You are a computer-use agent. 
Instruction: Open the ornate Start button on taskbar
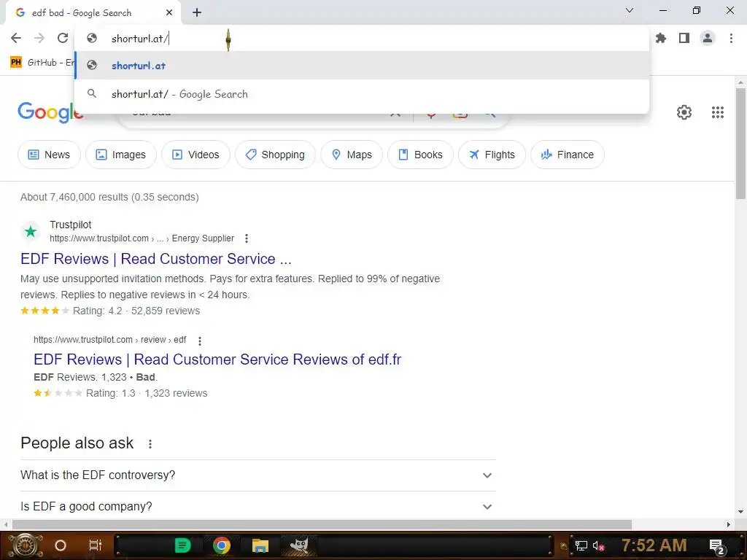(26, 545)
